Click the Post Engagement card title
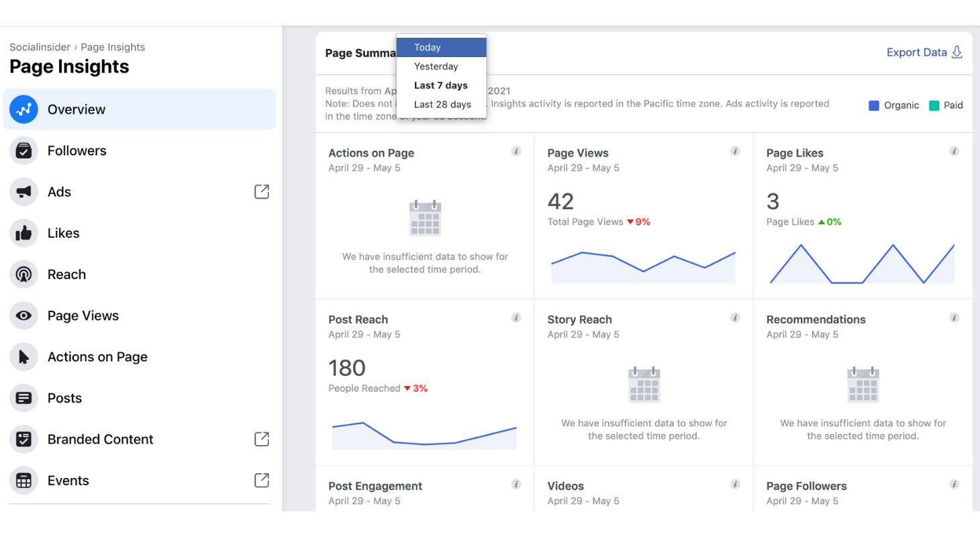980x537 pixels. (x=375, y=486)
